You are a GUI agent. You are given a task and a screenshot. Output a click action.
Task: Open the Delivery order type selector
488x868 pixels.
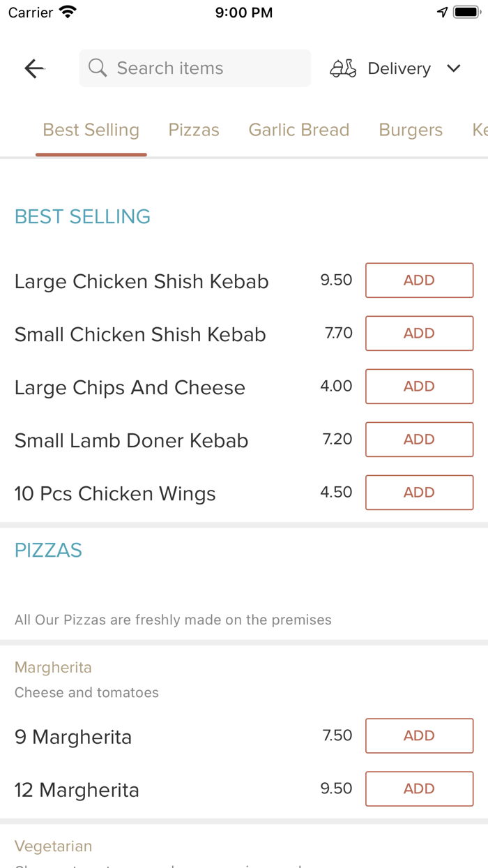tap(397, 68)
